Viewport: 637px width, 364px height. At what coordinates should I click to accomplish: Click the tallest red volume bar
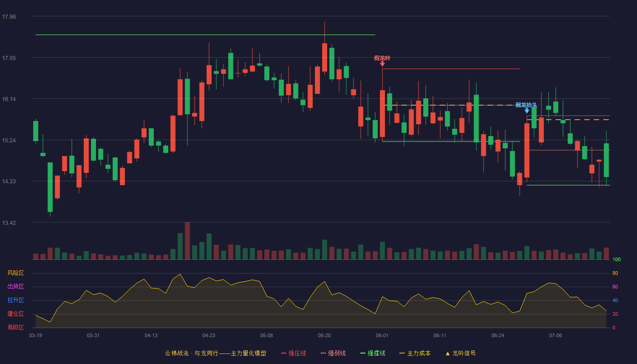(x=187, y=241)
